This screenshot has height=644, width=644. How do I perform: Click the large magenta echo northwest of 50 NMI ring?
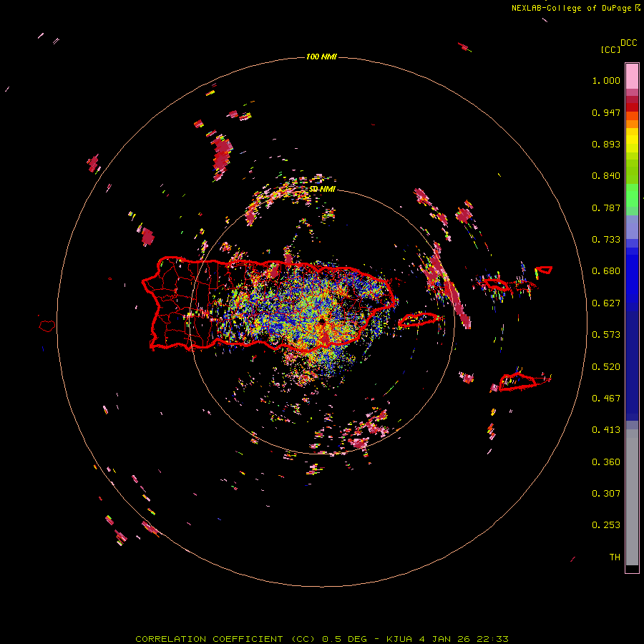[x=221, y=157]
